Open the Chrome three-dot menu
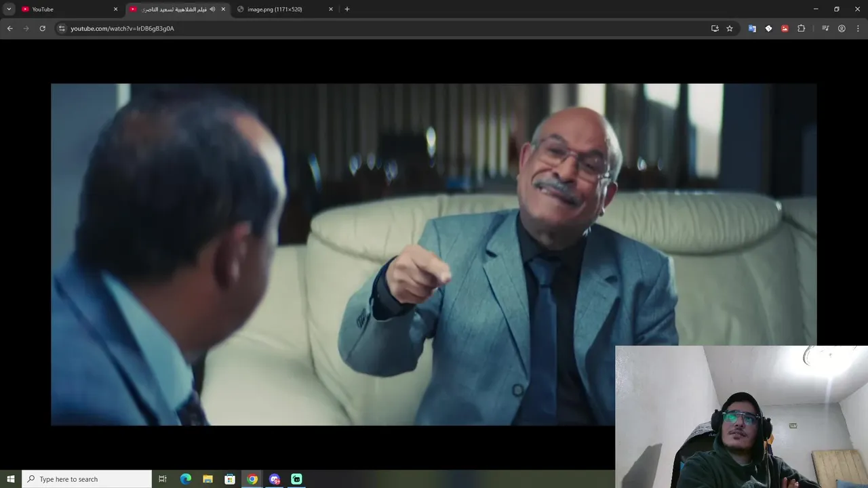The height and width of the screenshot is (488, 868). [858, 28]
